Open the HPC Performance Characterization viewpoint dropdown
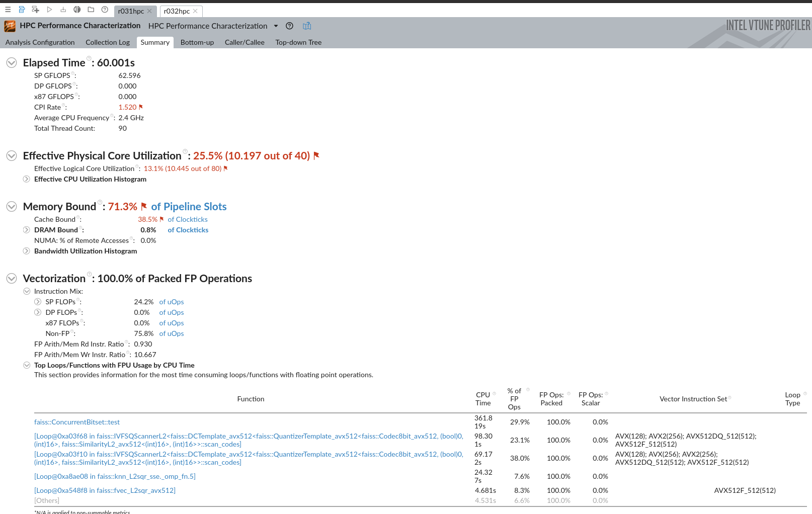The image size is (812, 514). [276, 26]
